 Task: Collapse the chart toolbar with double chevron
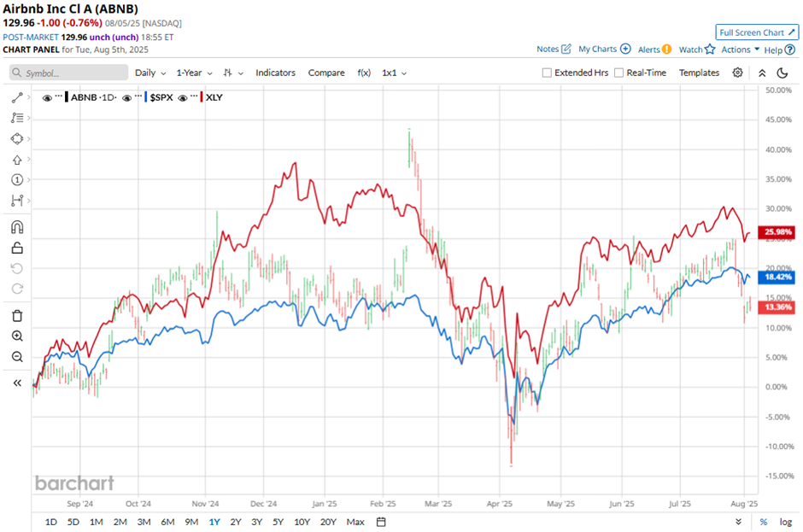[762, 73]
